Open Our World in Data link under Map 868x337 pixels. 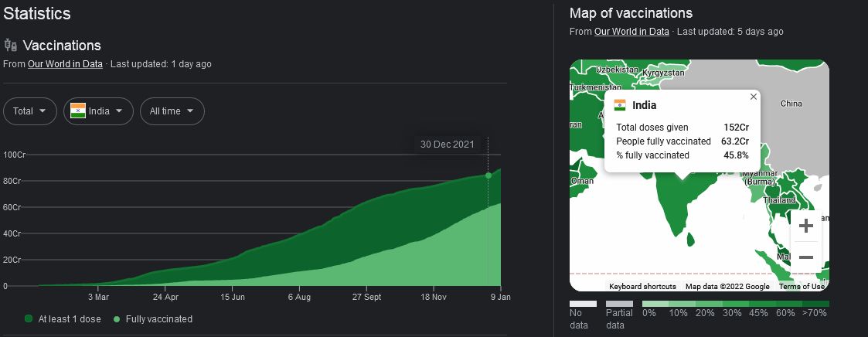[631, 32]
